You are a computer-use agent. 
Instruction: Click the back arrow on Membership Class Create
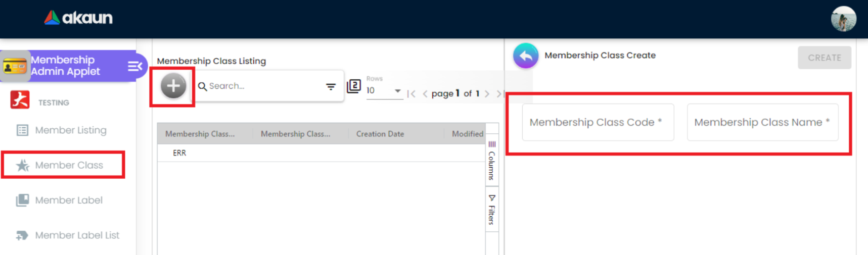click(526, 56)
